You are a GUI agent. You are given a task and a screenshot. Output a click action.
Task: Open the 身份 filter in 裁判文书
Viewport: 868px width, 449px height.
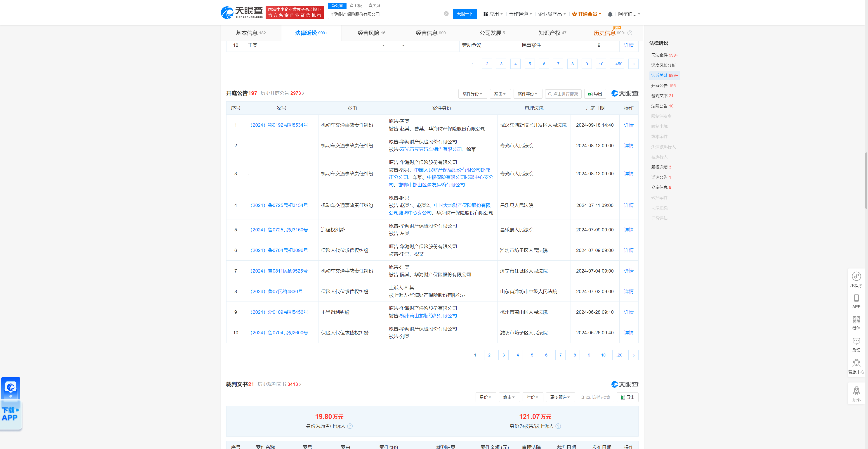486,397
